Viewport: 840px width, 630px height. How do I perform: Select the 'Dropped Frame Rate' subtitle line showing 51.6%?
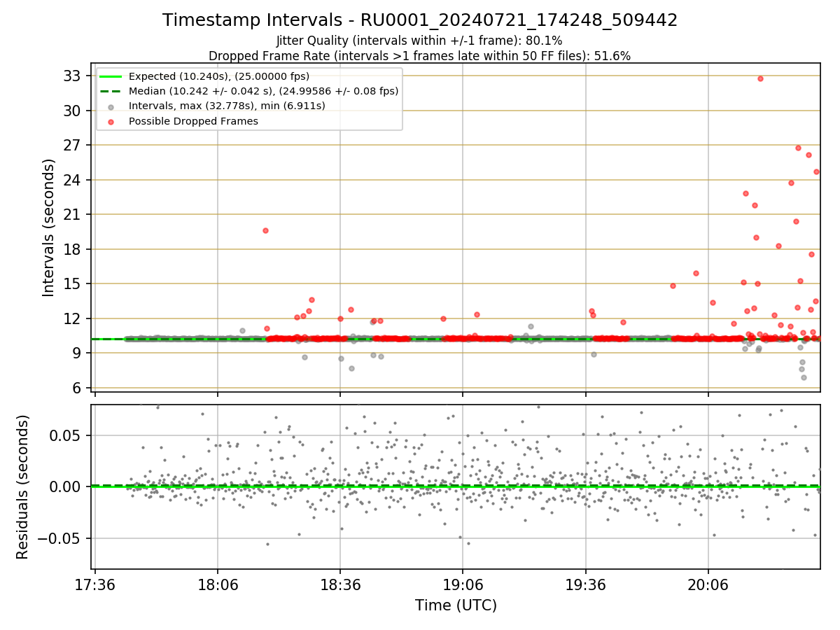point(419,56)
